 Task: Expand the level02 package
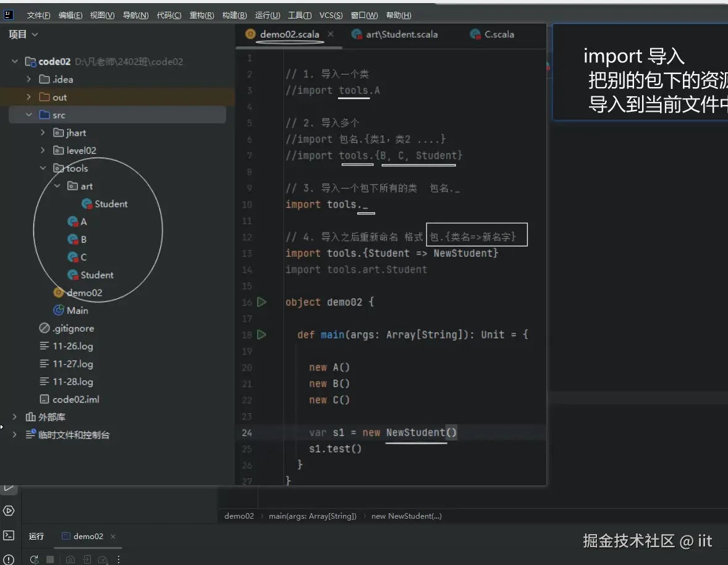point(43,150)
